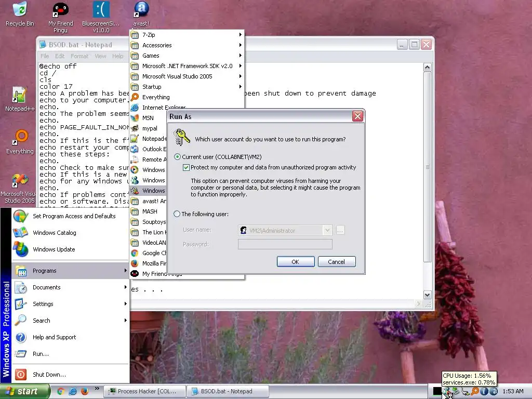Click the blue info tray icon
This screenshot has height=399, width=532.
tap(484, 391)
